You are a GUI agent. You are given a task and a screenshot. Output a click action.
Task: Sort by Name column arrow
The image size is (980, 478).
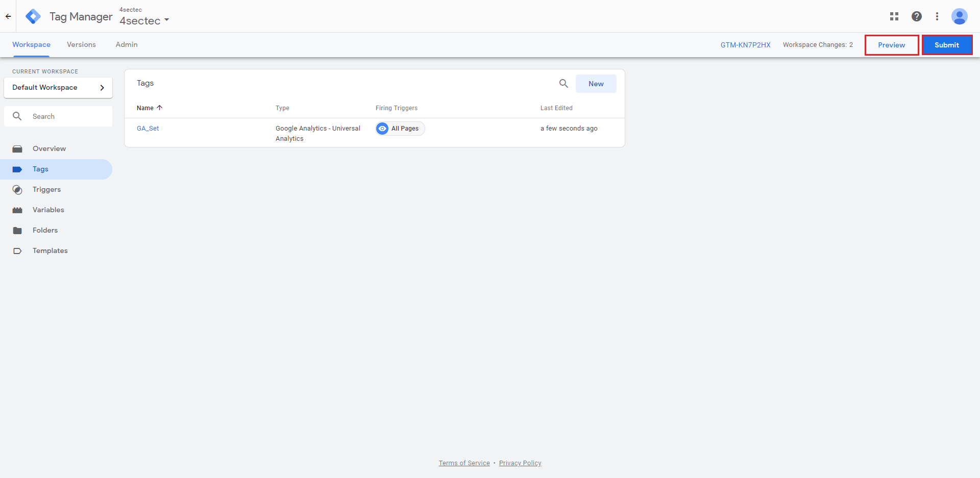[x=160, y=108]
